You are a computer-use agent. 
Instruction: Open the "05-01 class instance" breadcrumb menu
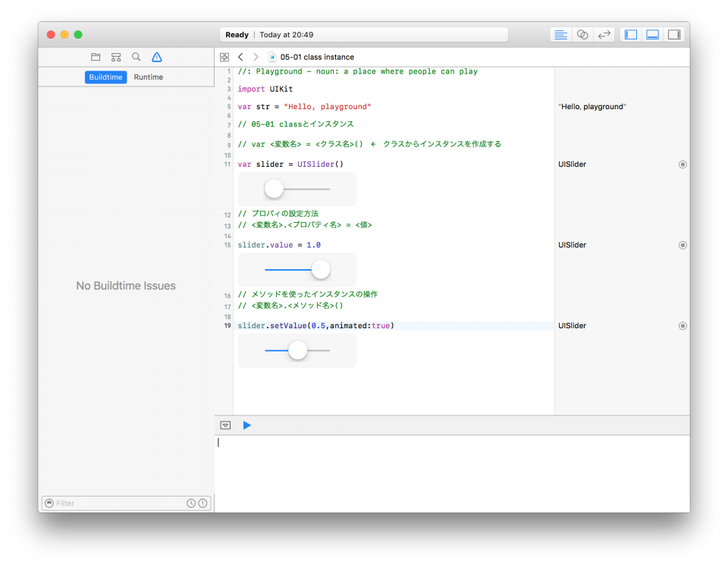pos(317,57)
